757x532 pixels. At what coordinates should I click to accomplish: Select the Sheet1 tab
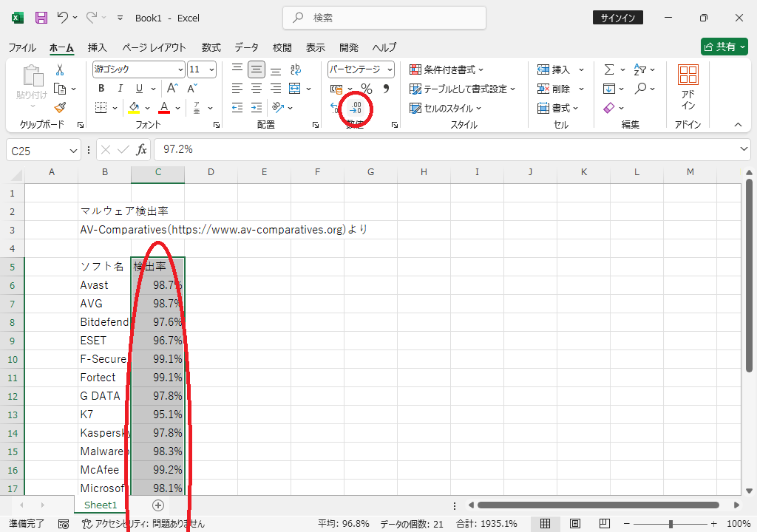pyautogui.click(x=101, y=505)
